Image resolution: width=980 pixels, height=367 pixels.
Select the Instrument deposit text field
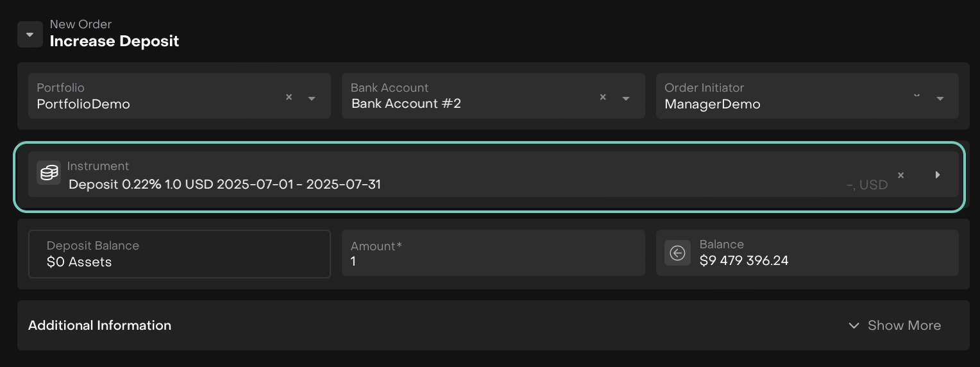[224, 185]
